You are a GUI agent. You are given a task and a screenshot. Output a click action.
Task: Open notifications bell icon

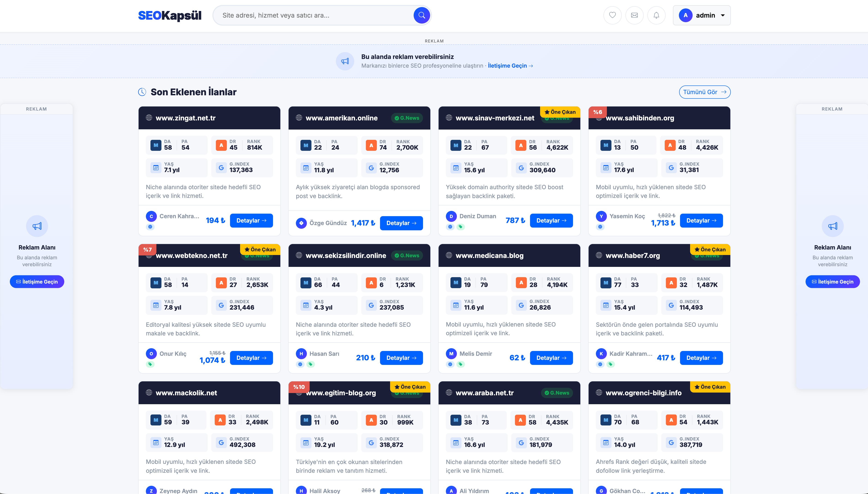click(656, 15)
